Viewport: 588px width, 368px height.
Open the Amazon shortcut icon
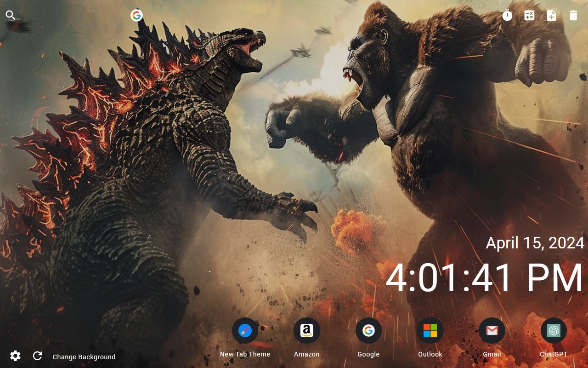306,330
